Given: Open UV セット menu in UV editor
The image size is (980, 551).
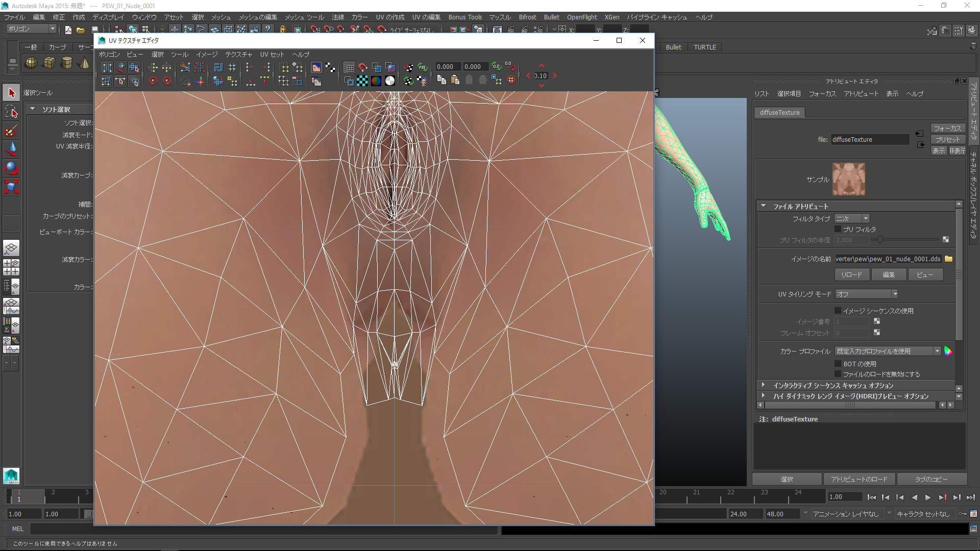Looking at the screenshot, I should click(272, 54).
